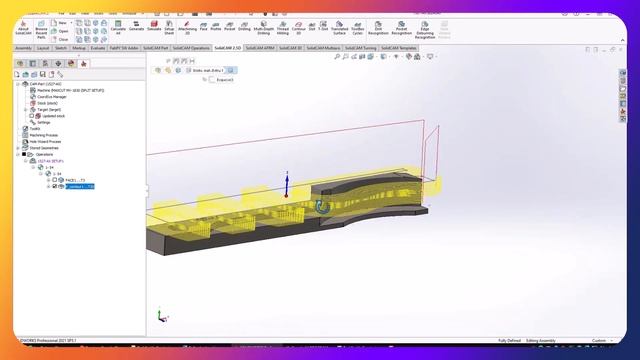This screenshot has height=360, width=640.
Task: Select CoordSys Manager in the tree
Action: tap(48, 97)
